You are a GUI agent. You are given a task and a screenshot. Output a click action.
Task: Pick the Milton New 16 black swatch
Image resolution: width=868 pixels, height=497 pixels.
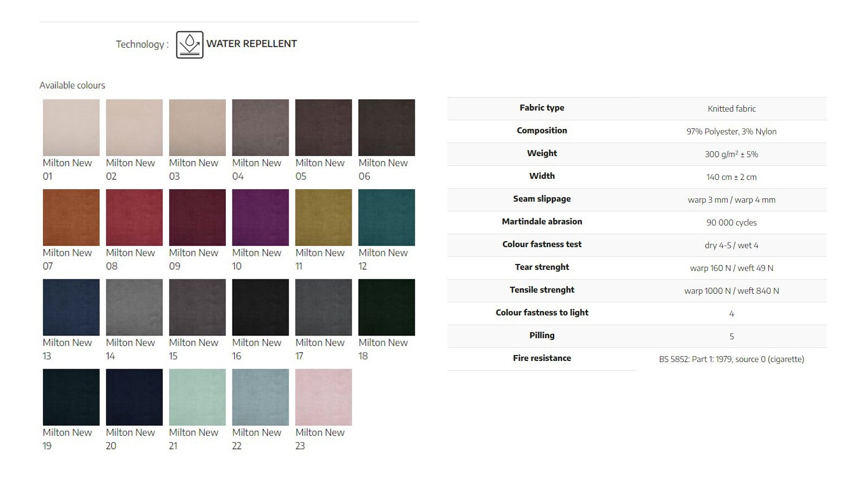(x=261, y=307)
